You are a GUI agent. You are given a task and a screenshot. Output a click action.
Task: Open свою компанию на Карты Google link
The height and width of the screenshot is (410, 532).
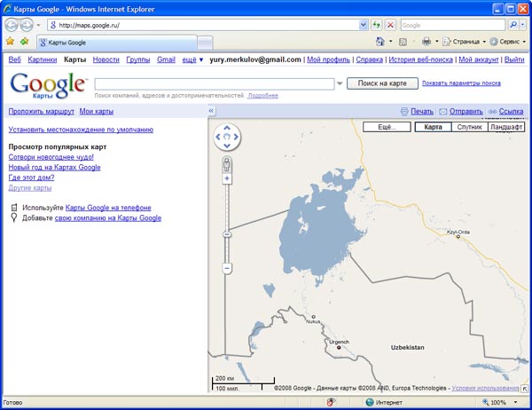108,218
